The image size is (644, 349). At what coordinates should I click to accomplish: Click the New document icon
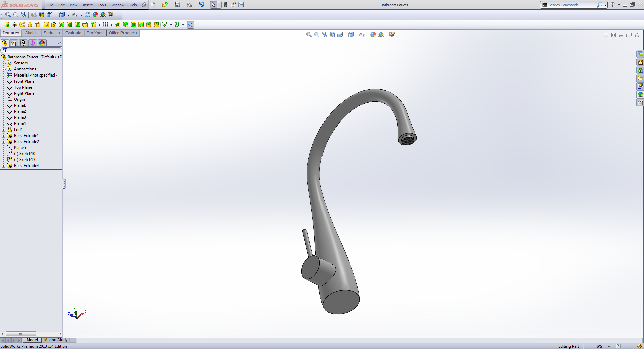coord(153,5)
